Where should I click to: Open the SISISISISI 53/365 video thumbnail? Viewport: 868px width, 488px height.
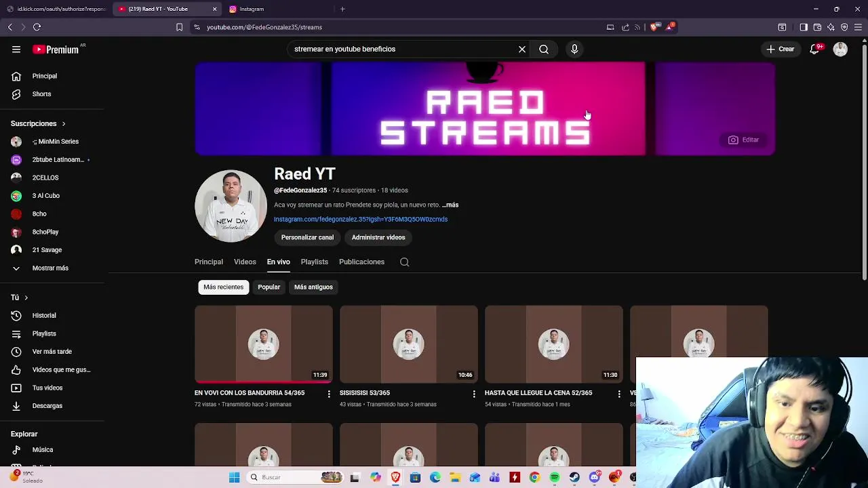pos(409,344)
